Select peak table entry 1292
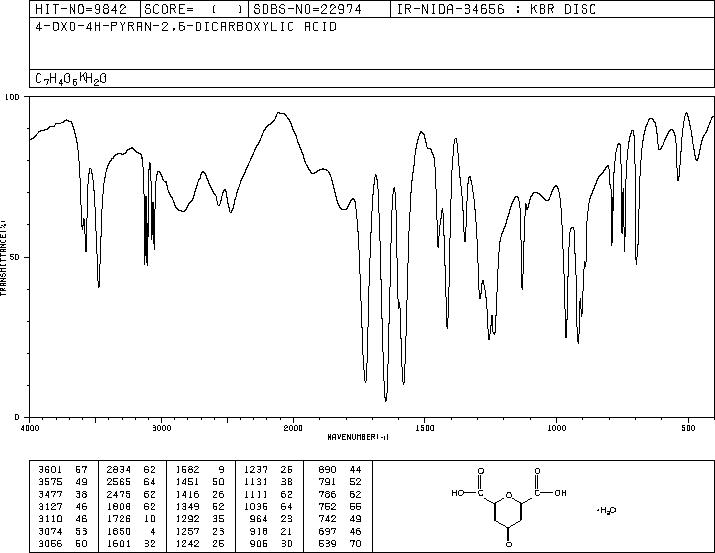 [x=200, y=519]
